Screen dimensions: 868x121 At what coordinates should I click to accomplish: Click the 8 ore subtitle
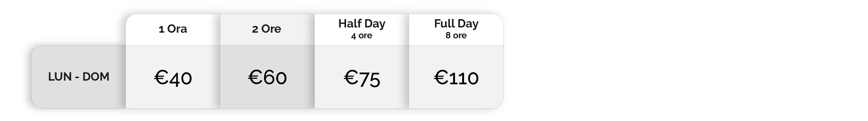pyautogui.click(x=456, y=36)
